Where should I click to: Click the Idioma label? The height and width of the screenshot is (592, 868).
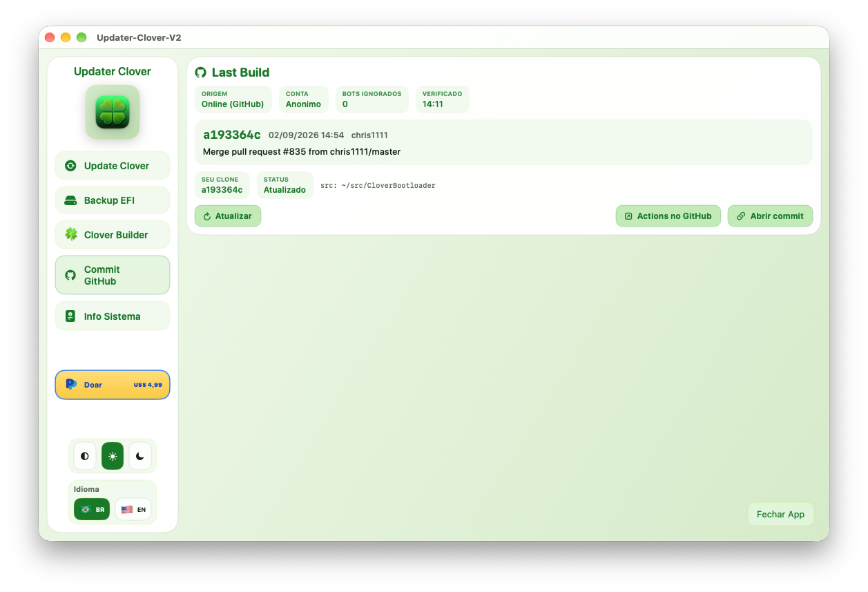(x=86, y=489)
